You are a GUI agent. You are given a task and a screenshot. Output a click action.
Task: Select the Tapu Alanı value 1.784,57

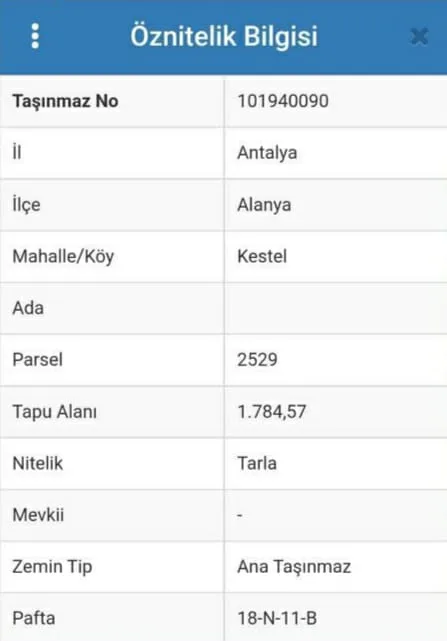272,412
